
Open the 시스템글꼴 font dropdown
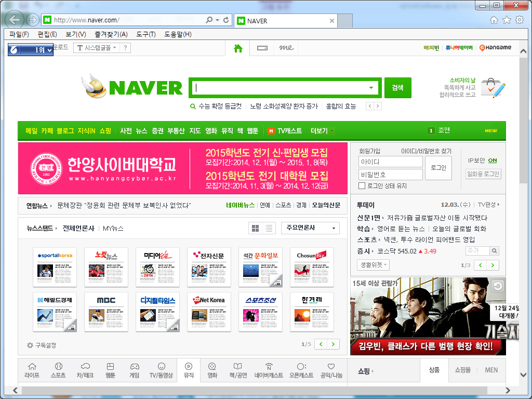click(96, 48)
